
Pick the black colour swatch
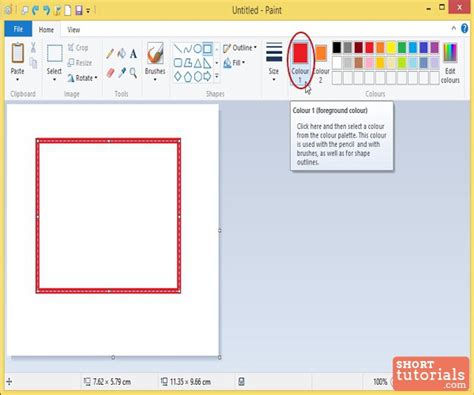(x=337, y=48)
